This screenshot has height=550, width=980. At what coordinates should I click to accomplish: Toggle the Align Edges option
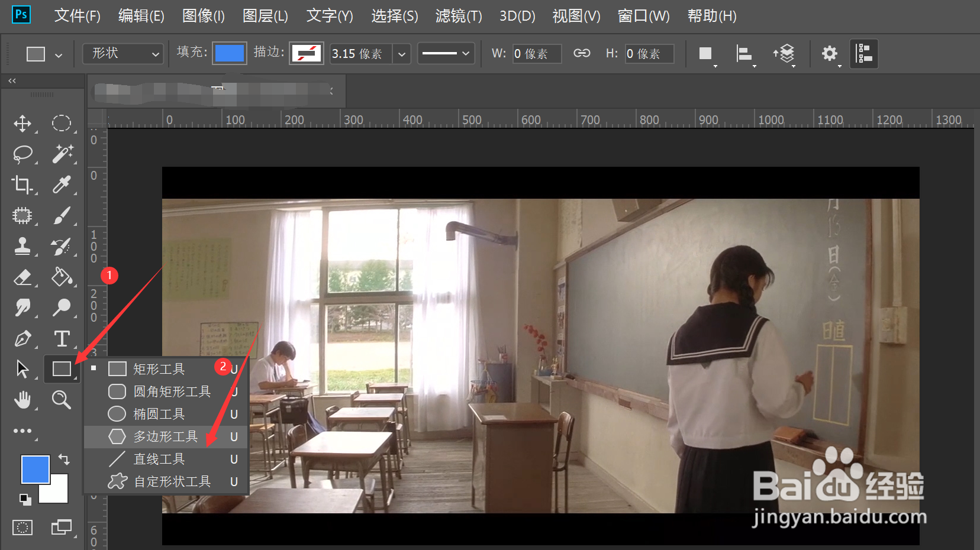pos(864,54)
